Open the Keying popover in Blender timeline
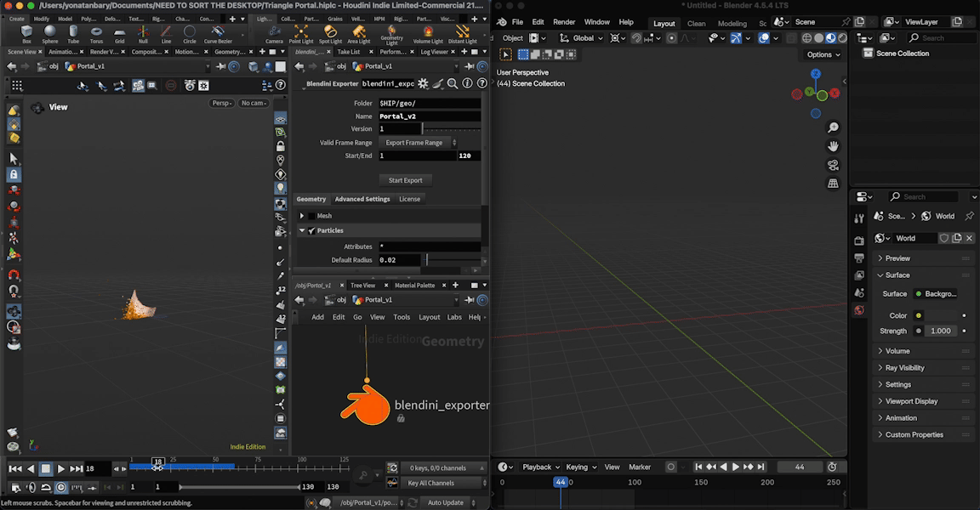 pos(581,467)
